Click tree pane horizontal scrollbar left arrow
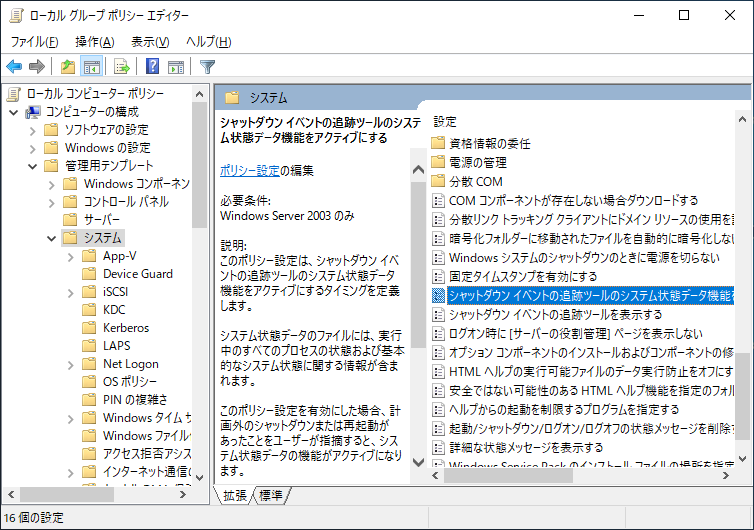The image size is (754, 530). click(x=11, y=494)
